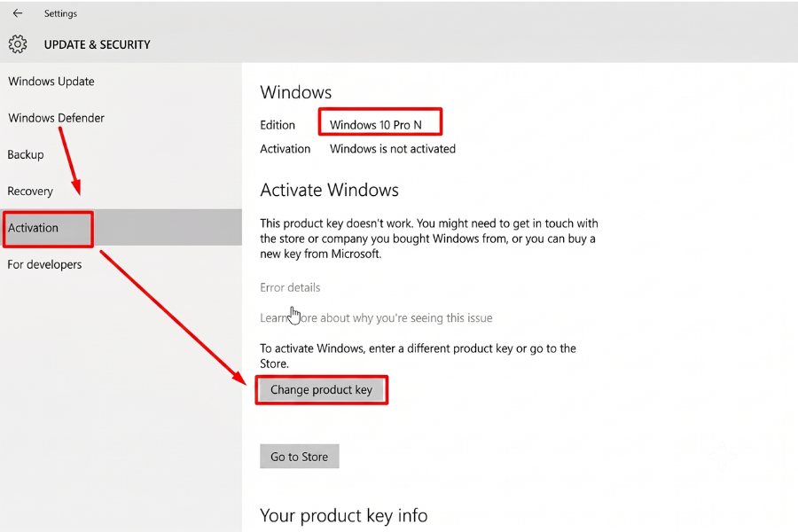Click the Settings window title

click(60, 14)
